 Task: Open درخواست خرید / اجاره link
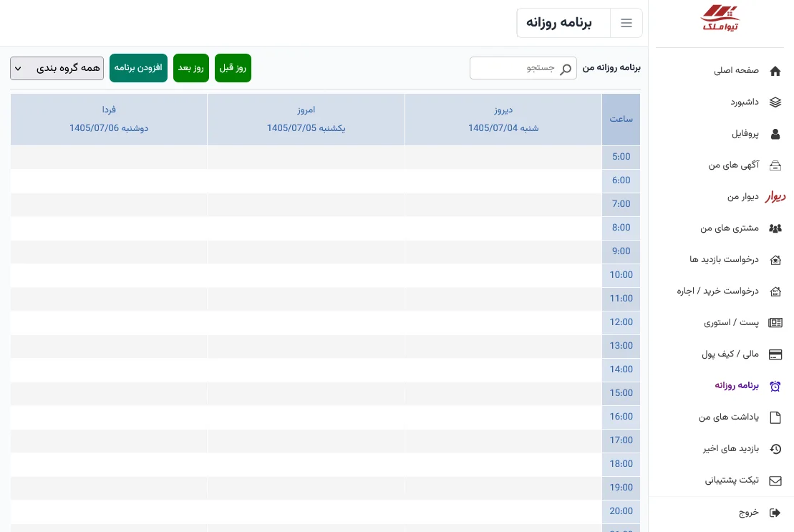(x=718, y=291)
